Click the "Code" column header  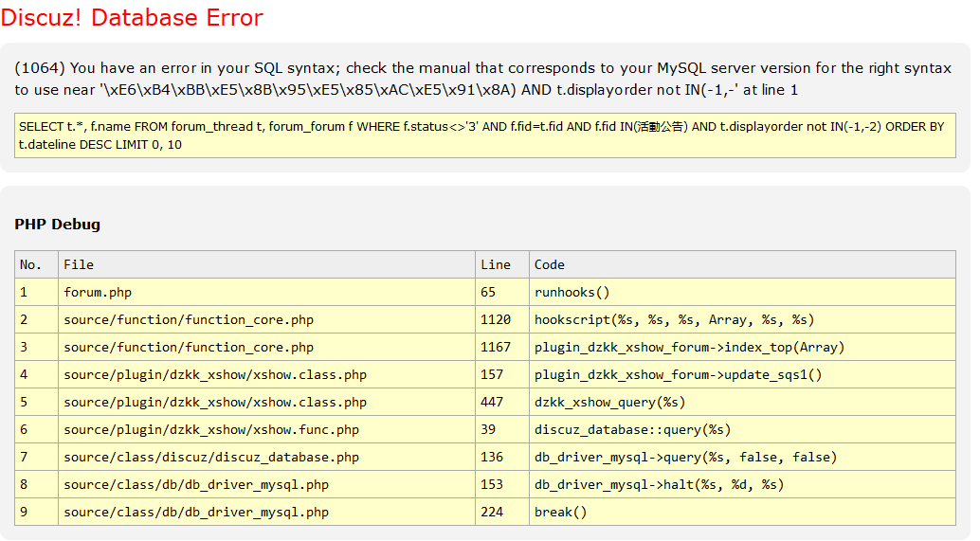550,264
